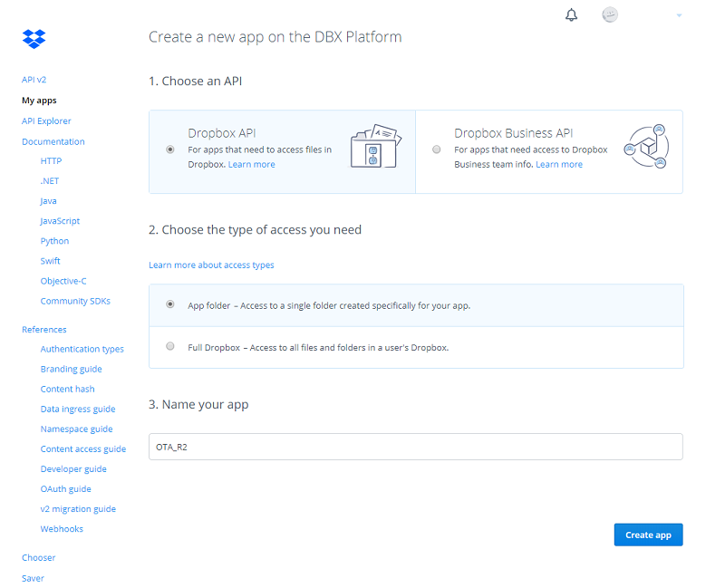Open Learn more about access types
This screenshot has height=588, width=725.
point(211,265)
